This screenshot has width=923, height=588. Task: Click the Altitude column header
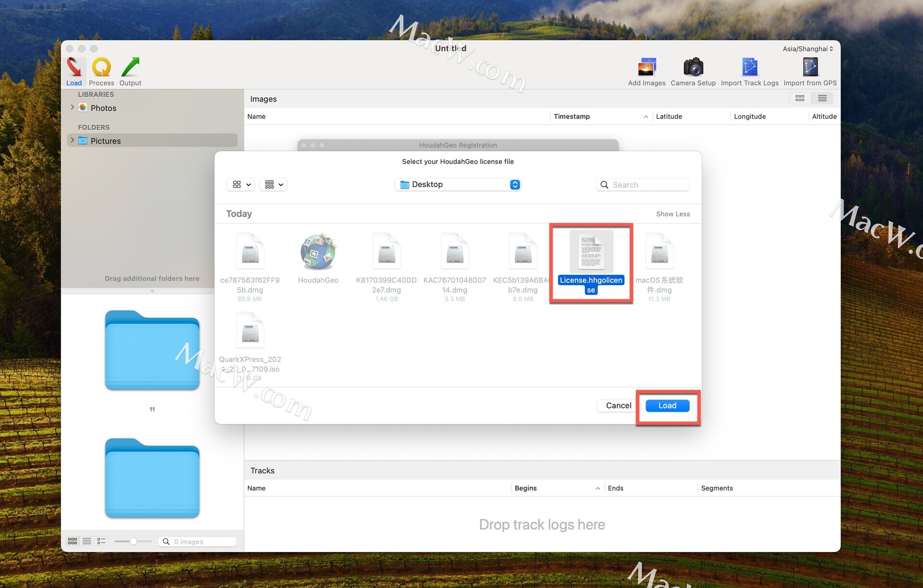click(x=824, y=116)
